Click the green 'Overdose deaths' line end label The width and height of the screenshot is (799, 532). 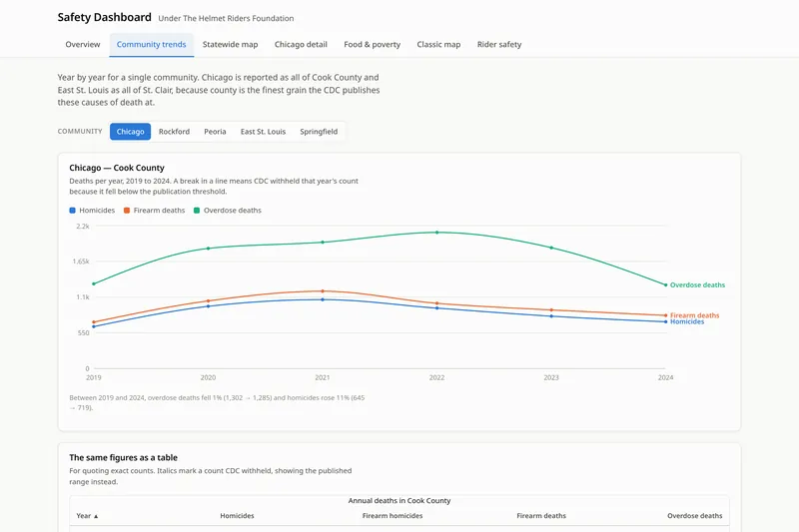point(697,285)
